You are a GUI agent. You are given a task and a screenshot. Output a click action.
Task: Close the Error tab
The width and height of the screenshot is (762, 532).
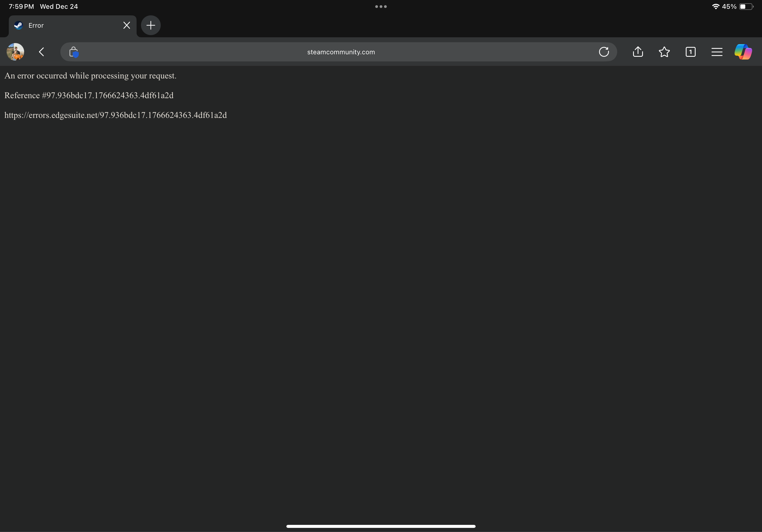[126, 25]
